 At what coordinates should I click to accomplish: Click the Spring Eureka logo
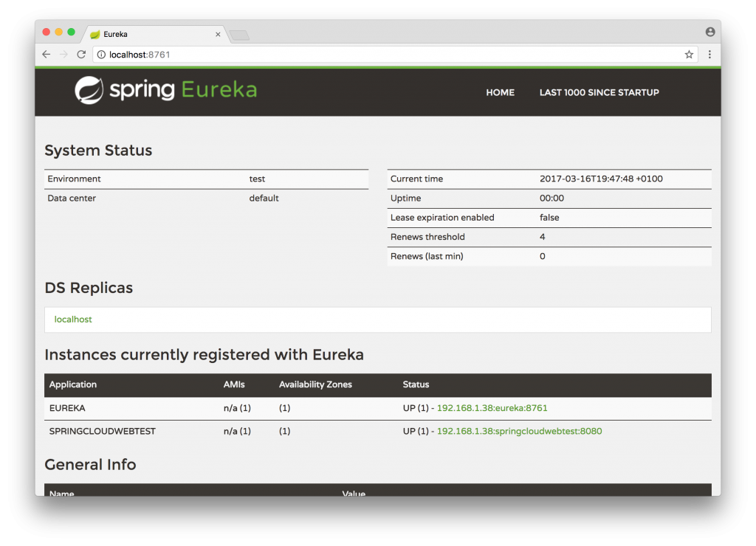(x=166, y=90)
